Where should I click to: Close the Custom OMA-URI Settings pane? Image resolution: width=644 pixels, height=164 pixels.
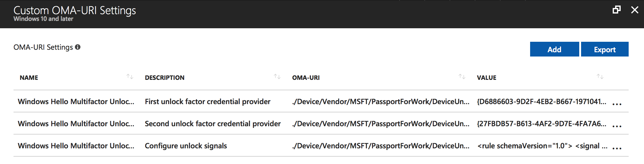(x=634, y=10)
